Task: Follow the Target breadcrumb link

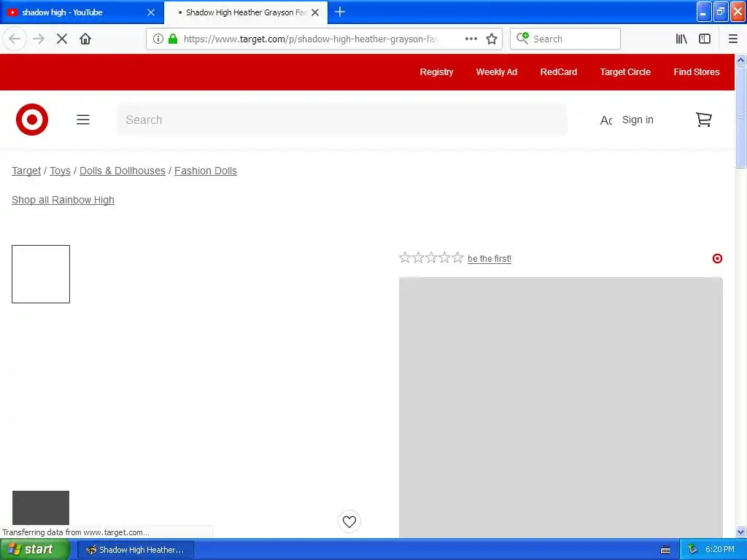Action: [26, 171]
